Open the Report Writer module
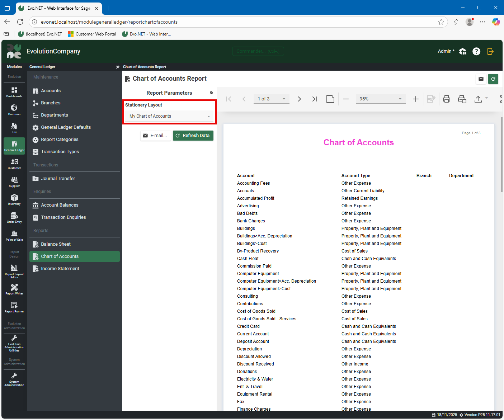504x420 pixels. click(14, 289)
